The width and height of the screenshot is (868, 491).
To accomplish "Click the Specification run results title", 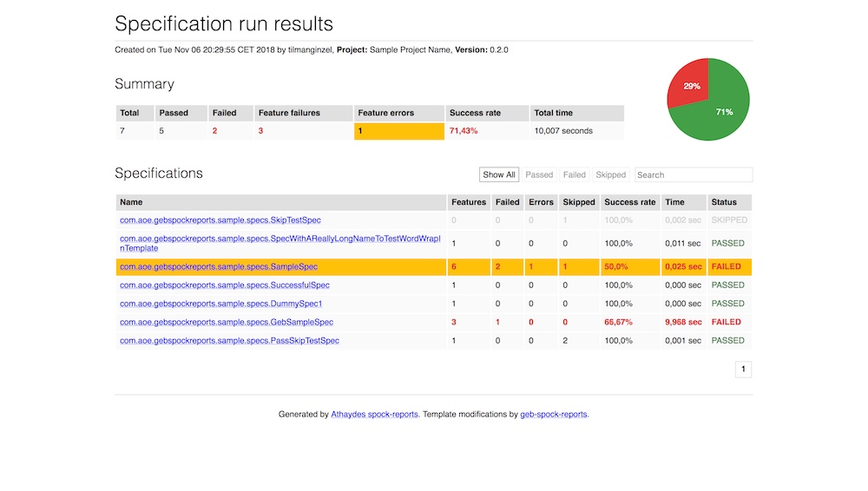I will click(224, 23).
